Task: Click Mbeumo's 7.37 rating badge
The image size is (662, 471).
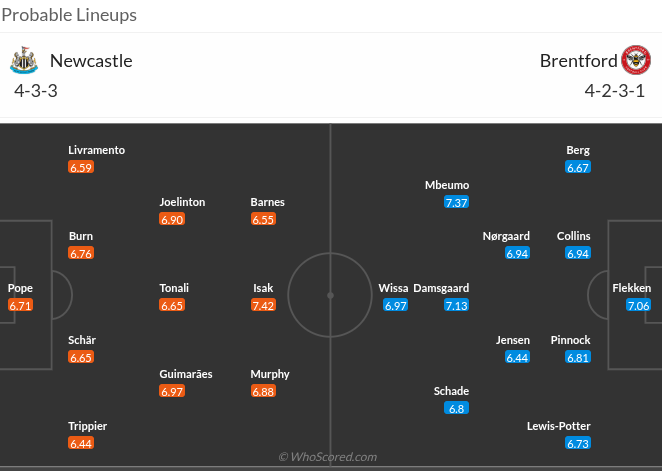Action: (x=457, y=202)
